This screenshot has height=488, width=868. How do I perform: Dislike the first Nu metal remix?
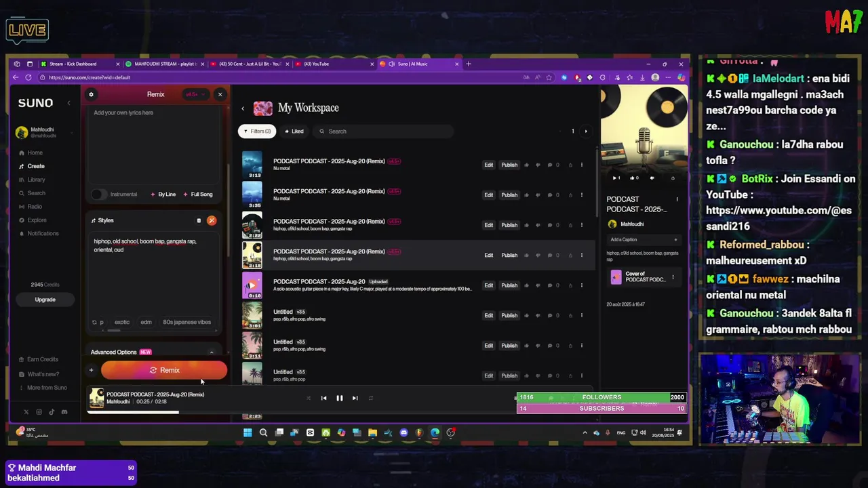pos(538,165)
